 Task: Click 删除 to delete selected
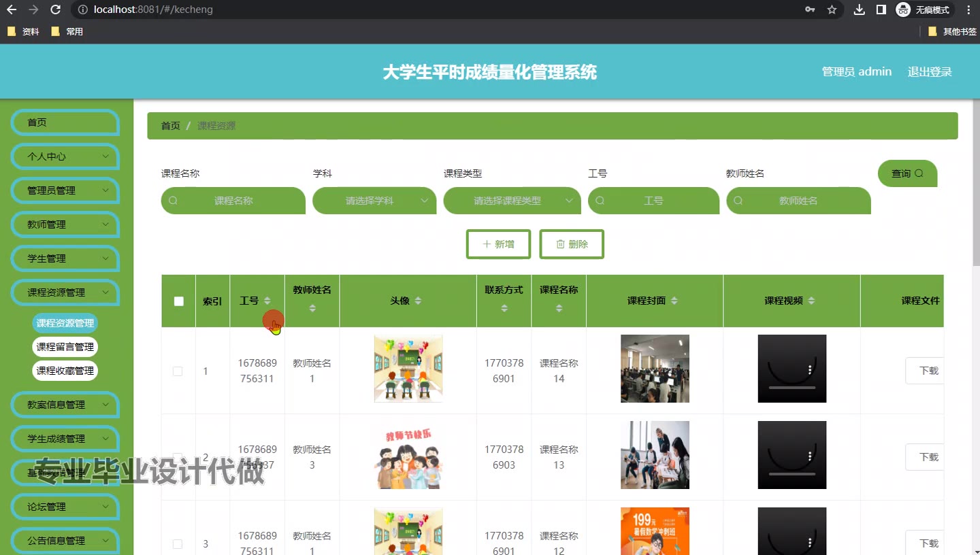(x=572, y=244)
